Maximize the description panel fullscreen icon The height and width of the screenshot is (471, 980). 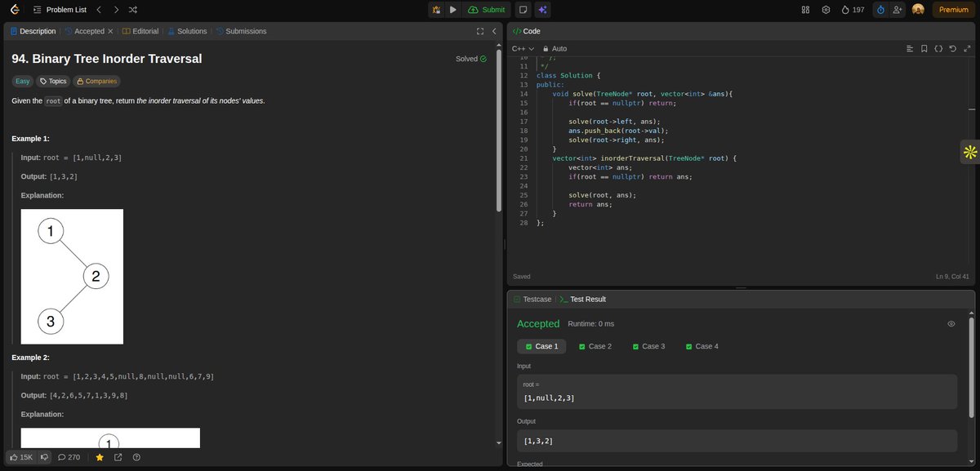[x=480, y=31]
